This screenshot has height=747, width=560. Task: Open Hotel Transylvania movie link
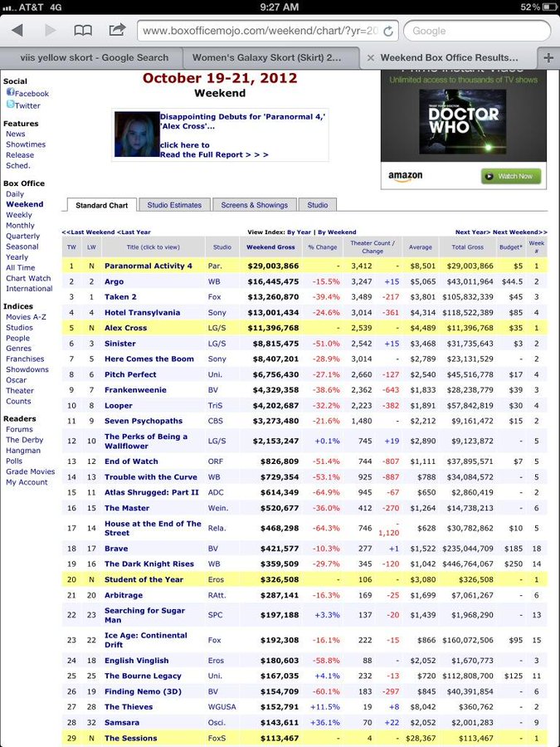click(x=143, y=313)
